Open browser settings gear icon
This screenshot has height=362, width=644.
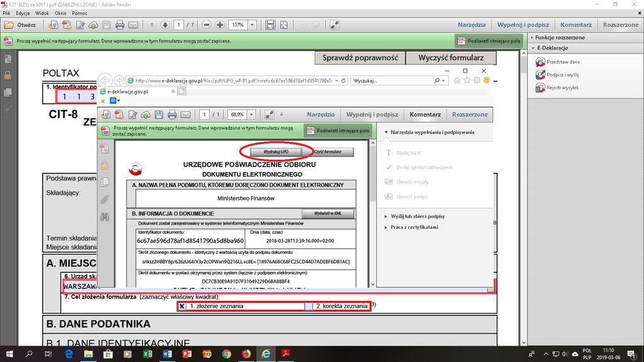pos(477,80)
